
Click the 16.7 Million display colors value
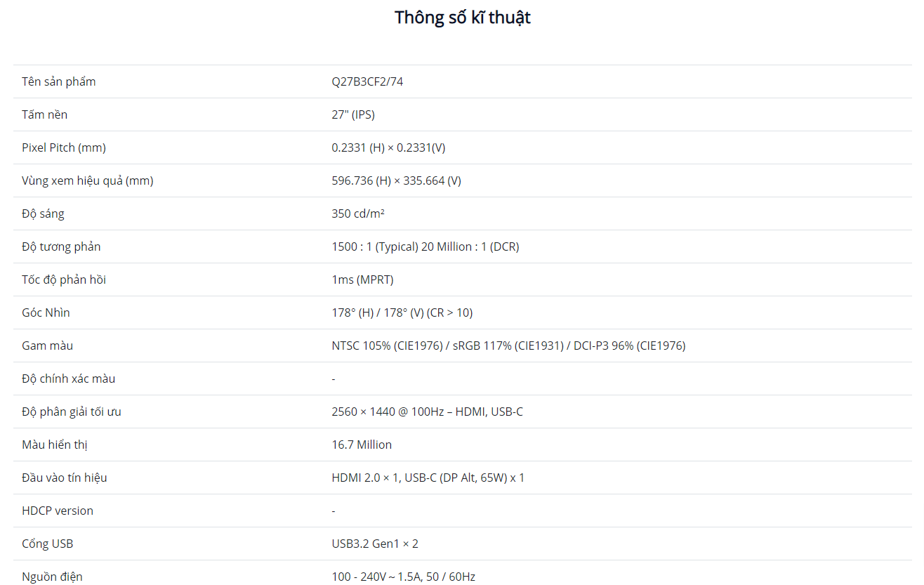coord(362,445)
